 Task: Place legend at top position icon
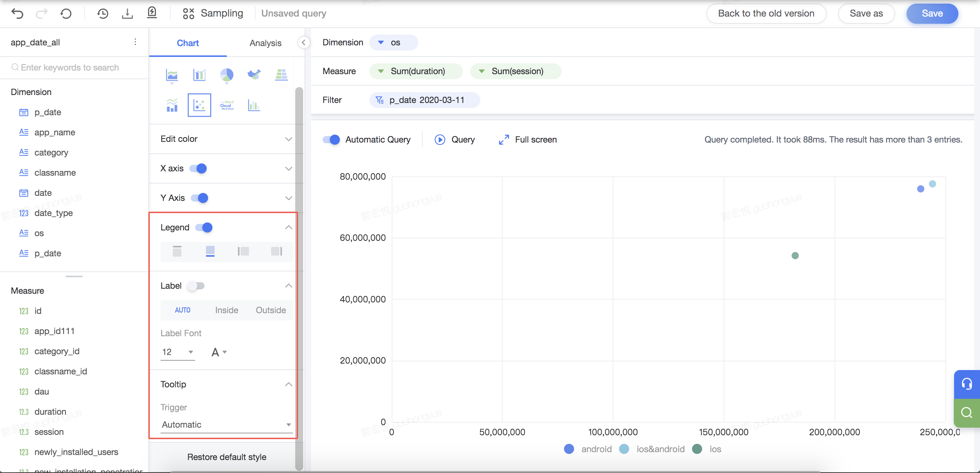[x=177, y=251]
